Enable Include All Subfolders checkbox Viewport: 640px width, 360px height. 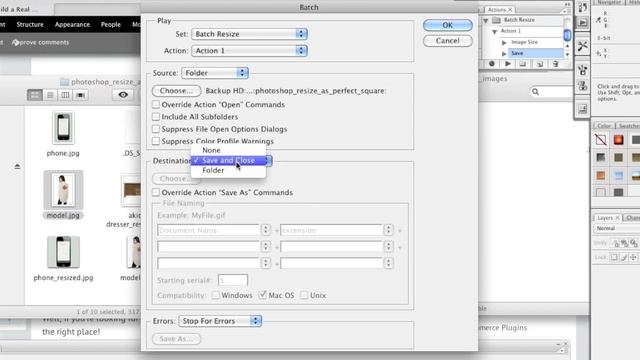(x=156, y=117)
